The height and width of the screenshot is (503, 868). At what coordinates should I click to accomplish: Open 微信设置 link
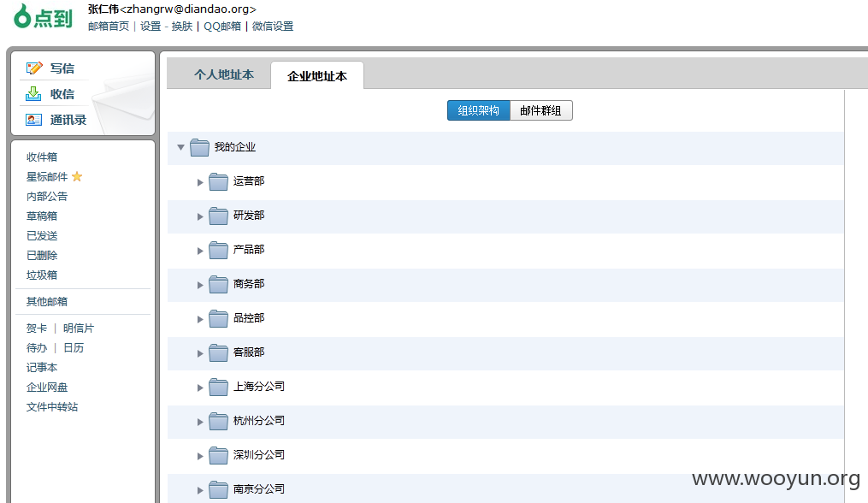(x=273, y=26)
